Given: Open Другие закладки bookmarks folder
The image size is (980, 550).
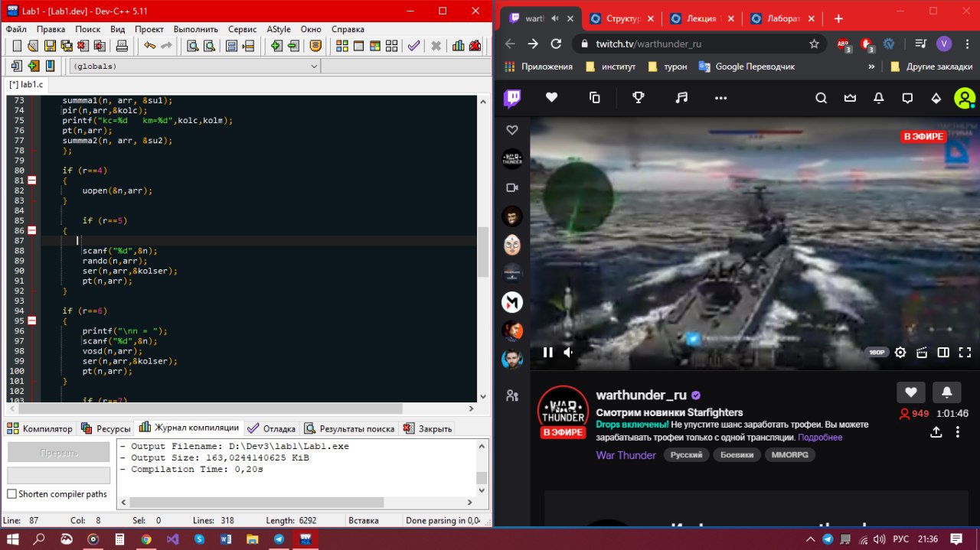Looking at the screenshot, I should pos(932,67).
